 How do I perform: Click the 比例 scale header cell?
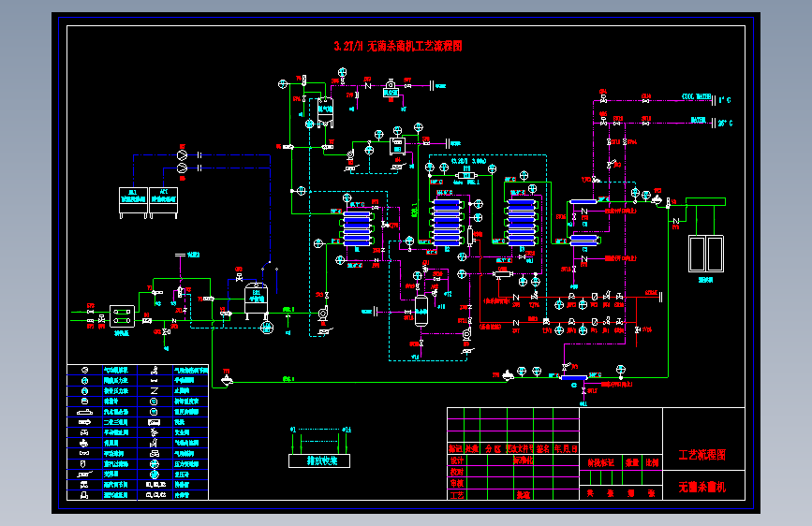(x=652, y=463)
